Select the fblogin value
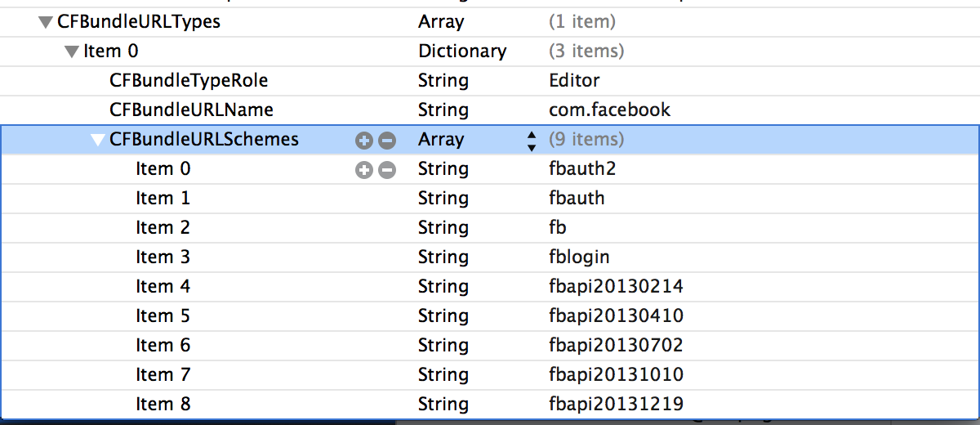Image resolution: width=980 pixels, height=425 pixels. [x=579, y=257]
